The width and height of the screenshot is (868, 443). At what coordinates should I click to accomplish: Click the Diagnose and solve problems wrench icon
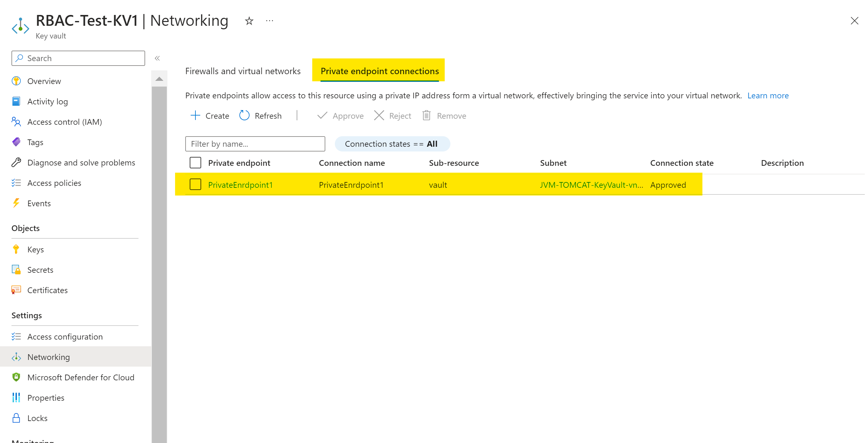click(x=16, y=162)
